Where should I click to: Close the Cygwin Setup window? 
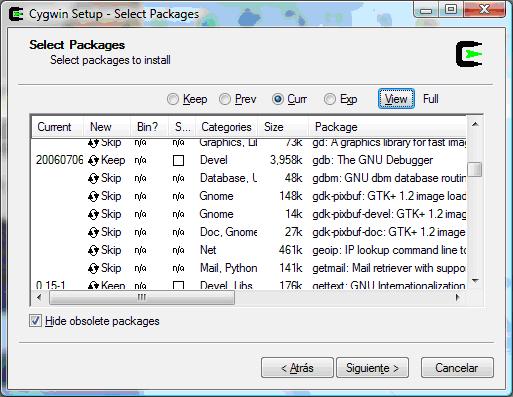tap(484, 9)
